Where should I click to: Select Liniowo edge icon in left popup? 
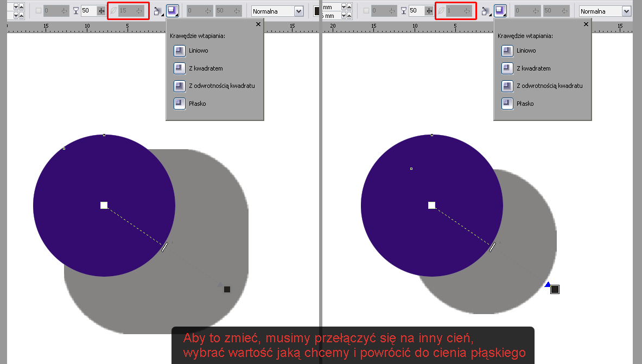(180, 50)
